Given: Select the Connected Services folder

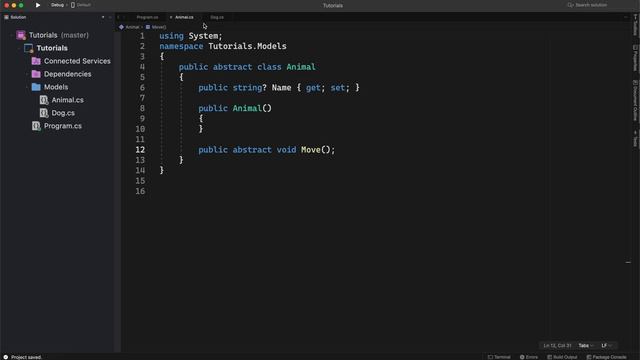Looking at the screenshot, I should (x=77, y=61).
